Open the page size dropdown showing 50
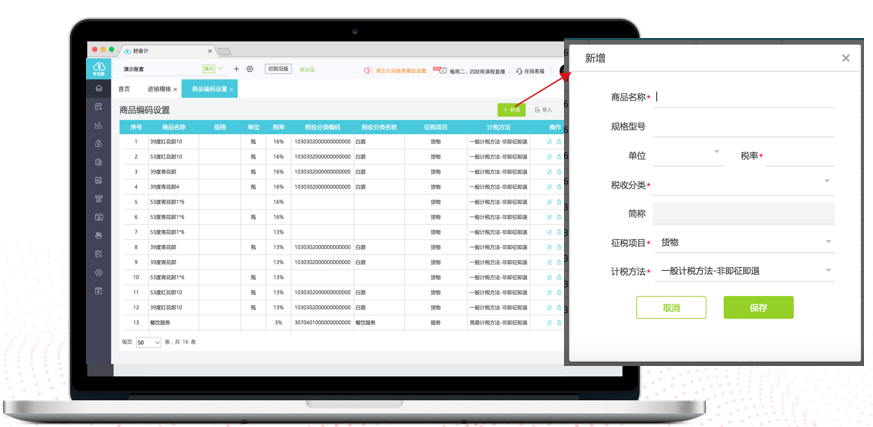 148,343
